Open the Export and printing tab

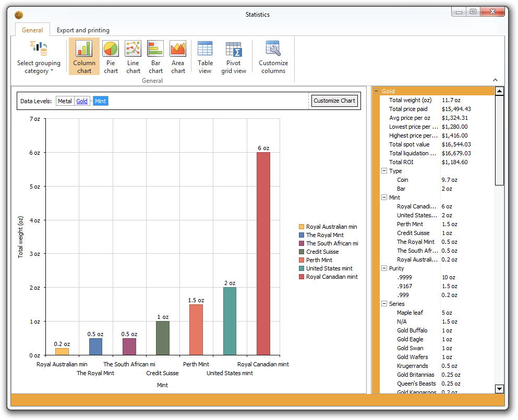pos(83,30)
